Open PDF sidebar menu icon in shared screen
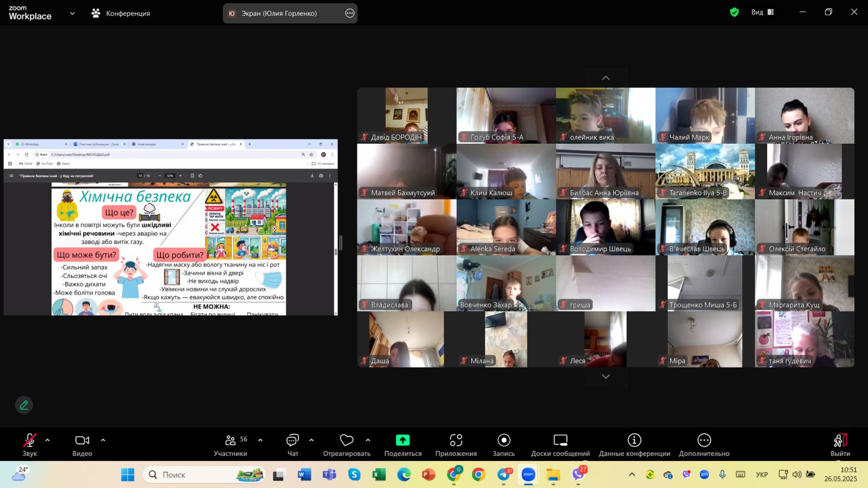Viewport: 868px width, 488px height. [x=11, y=176]
